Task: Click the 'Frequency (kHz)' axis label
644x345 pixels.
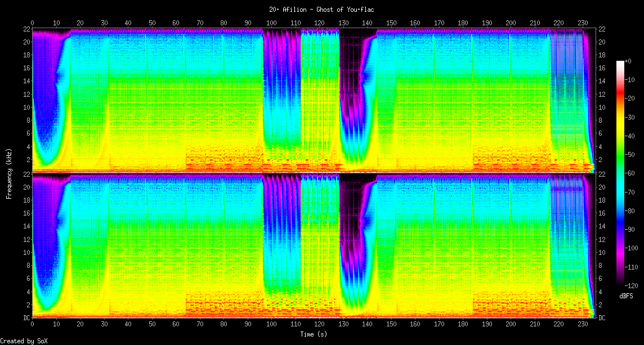Action: (9, 173)
